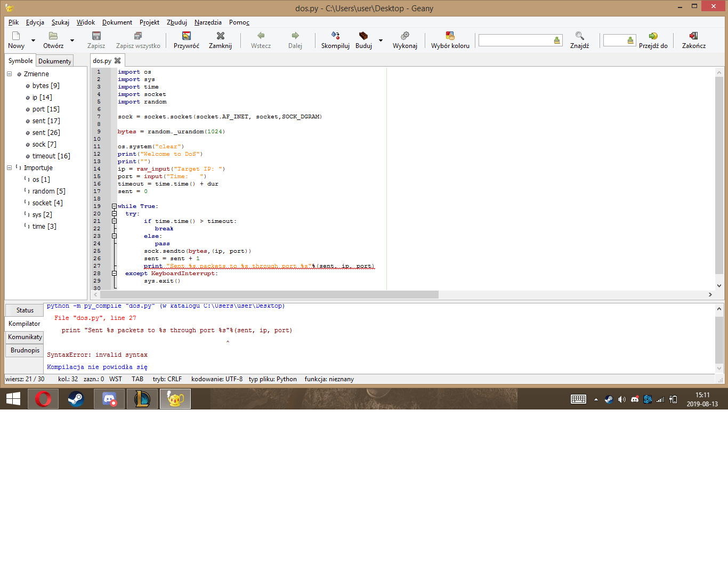Switch to the Symbole sidebar tab
Screen dimensions: 728x570
(20, 61)
